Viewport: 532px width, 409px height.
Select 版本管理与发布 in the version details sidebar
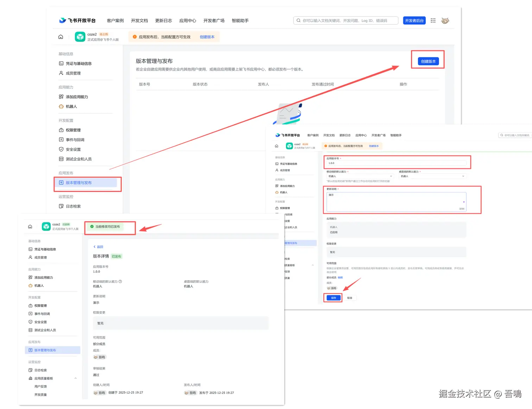point(53,350)
